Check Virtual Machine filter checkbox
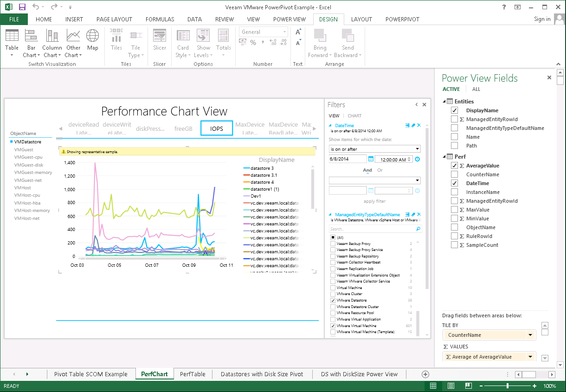 click(333, 288)
